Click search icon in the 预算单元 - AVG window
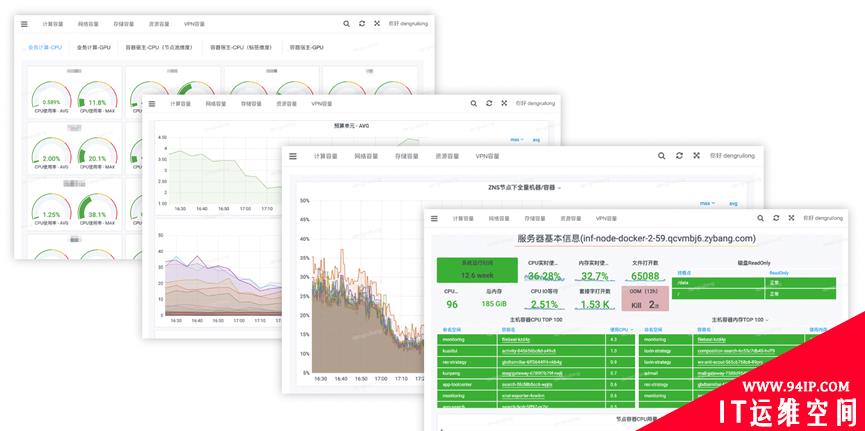865x431 pixels. click(474, 103)
